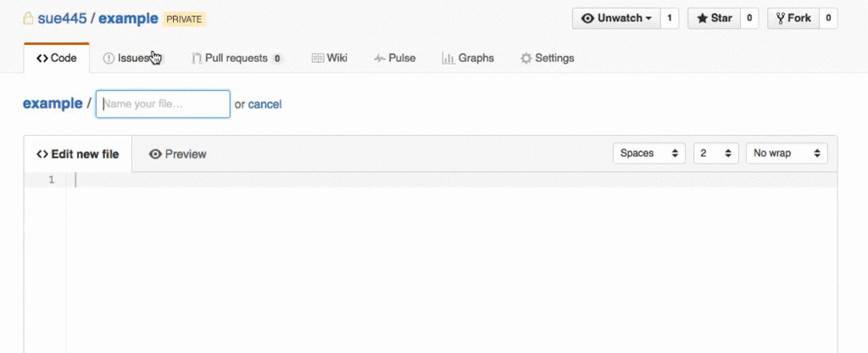
Task: Fork the repository
Action: tap(793, 19)
